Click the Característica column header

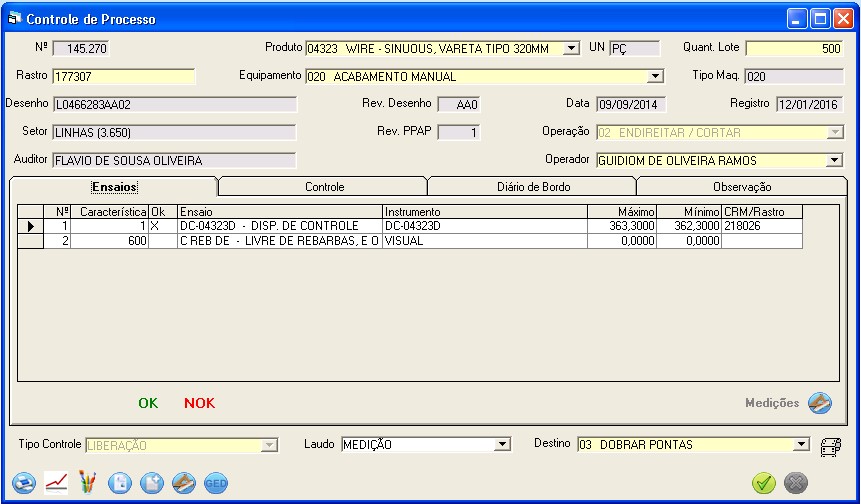coord(109,212)
